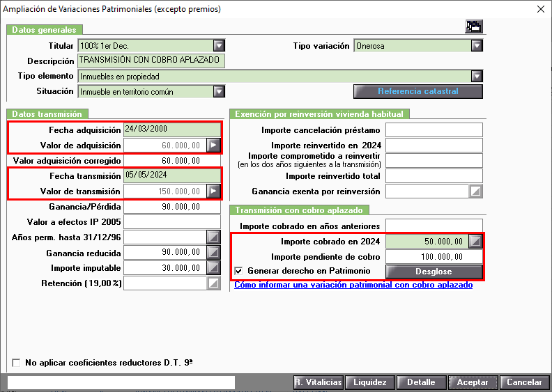
Task: Click Aceptar to confirm
Action: pyautogui.click(x=473, y=382)
